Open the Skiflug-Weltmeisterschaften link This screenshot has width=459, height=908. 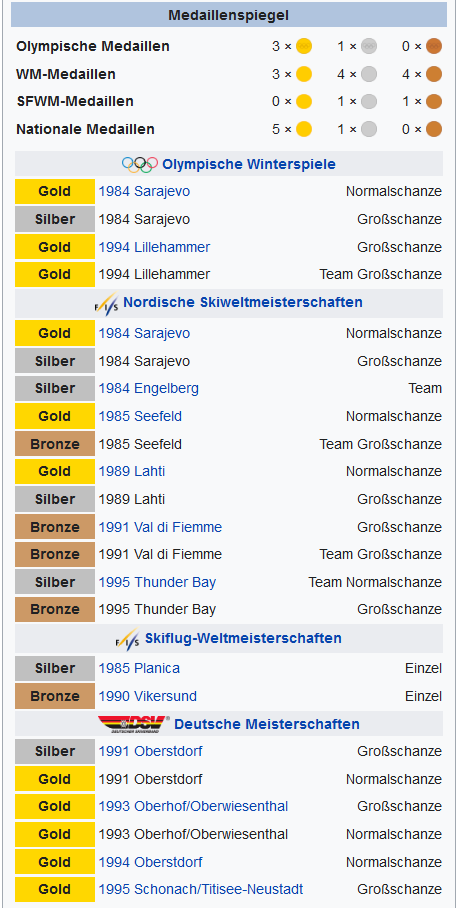[243, 639]
